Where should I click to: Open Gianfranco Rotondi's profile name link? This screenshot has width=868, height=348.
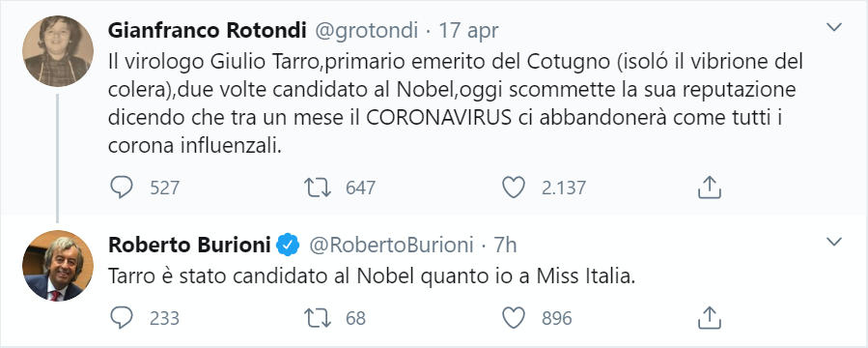(x=207, y=31)
